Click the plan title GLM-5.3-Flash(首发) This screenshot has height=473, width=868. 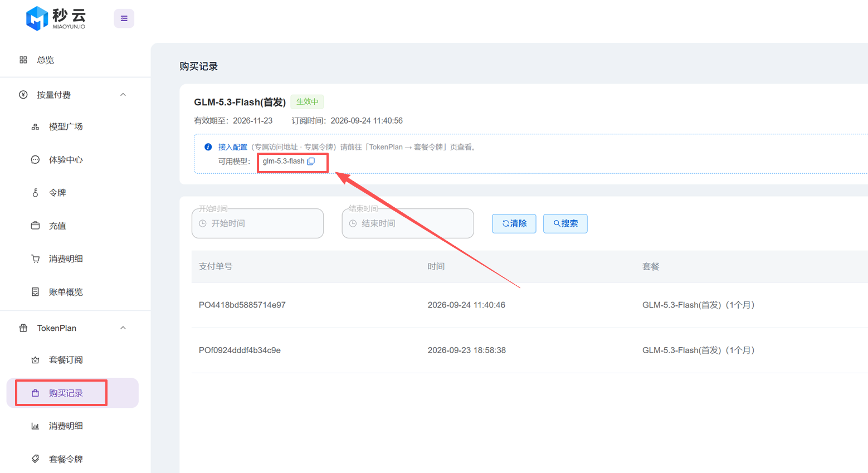pyautogui.click(x=240, y=103)
